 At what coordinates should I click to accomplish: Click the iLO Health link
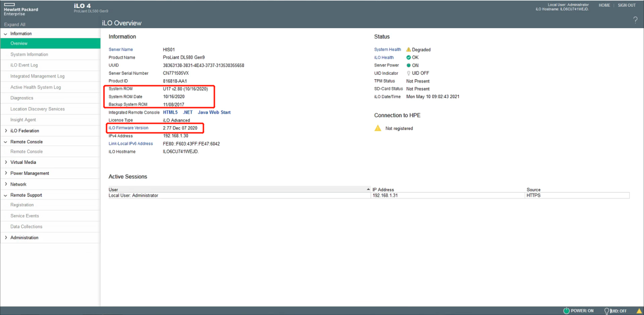384,57
